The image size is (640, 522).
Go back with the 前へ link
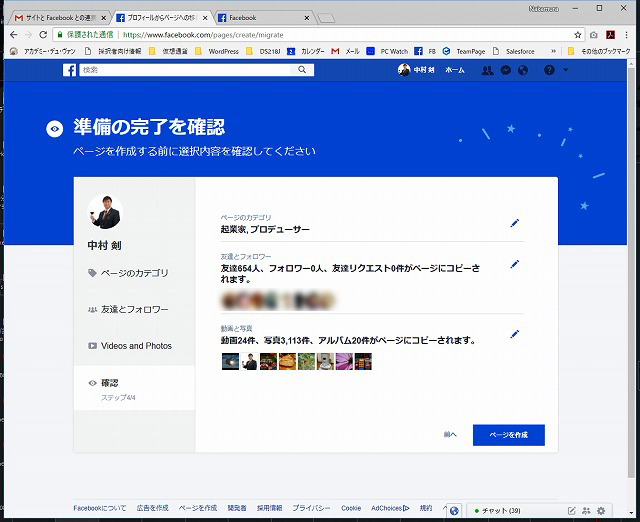coord(450,435)
